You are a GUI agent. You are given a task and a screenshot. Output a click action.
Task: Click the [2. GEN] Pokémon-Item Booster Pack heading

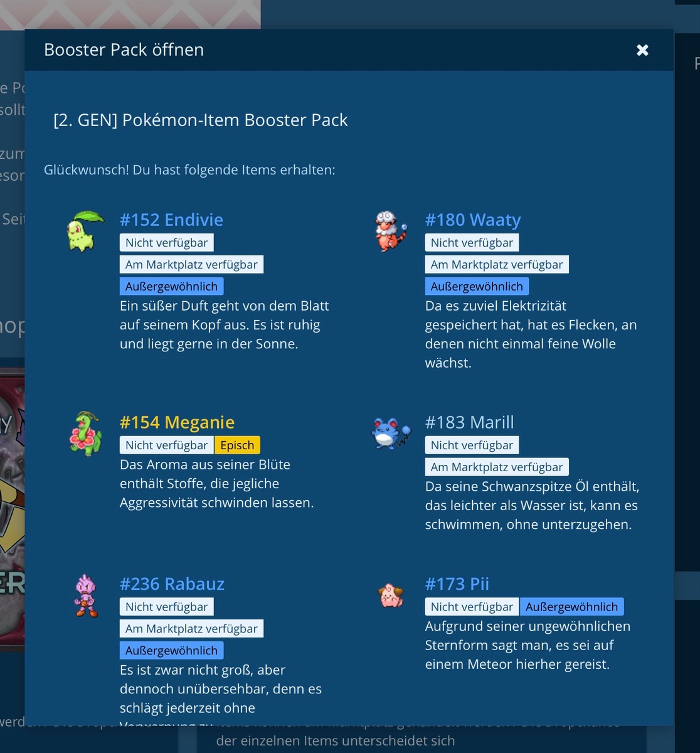coord(201,120)
